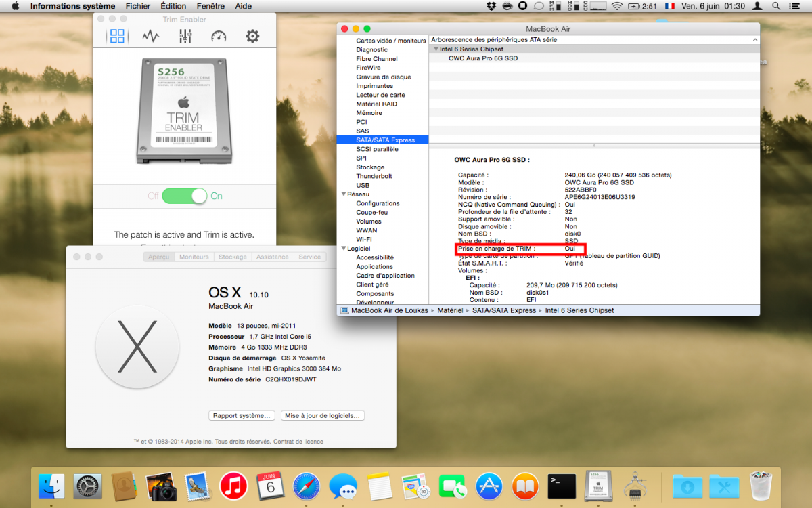The image size is (812, 508).
Task: Launch Terminal from the Dock
Action: [562, 486]
